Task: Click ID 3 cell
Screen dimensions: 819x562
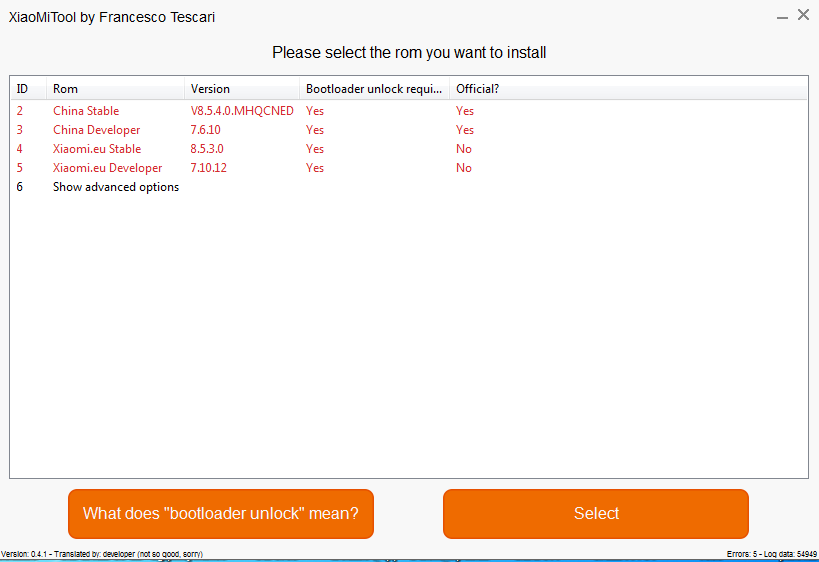Action: 19,130
